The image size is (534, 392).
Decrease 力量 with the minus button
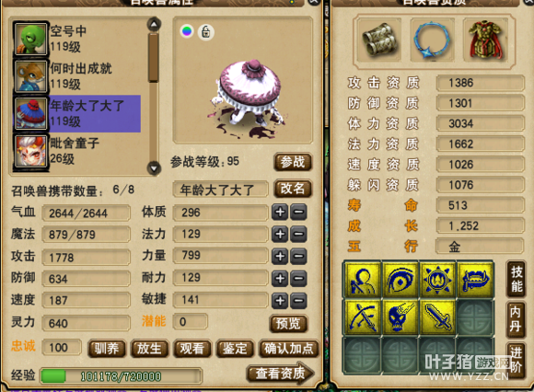click(298, 256)
